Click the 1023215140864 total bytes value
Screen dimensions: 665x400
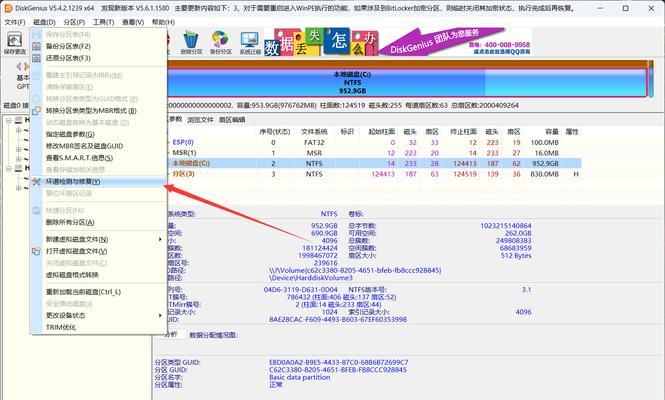(x=506, y=226)
